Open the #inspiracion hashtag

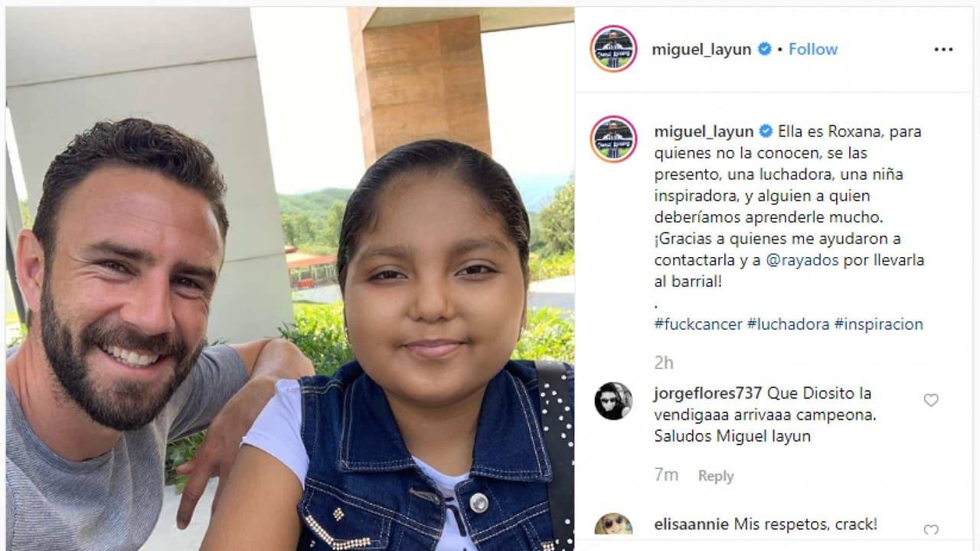tap(879, 324)
